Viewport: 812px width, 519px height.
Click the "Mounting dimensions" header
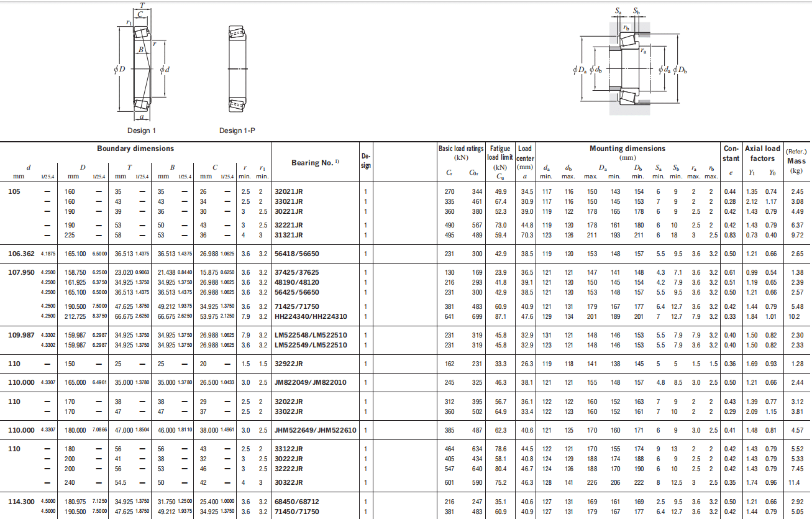[x=627, y=149]
